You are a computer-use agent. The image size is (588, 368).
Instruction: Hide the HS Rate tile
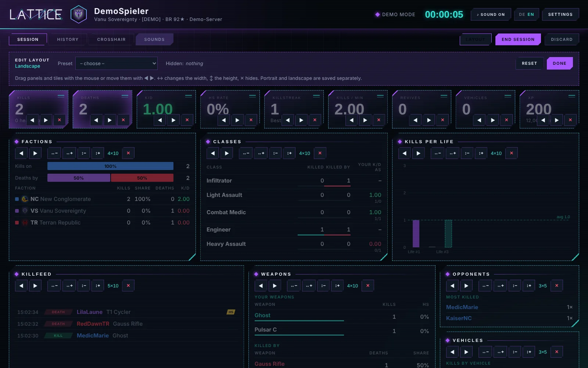[x=251, y=120]
